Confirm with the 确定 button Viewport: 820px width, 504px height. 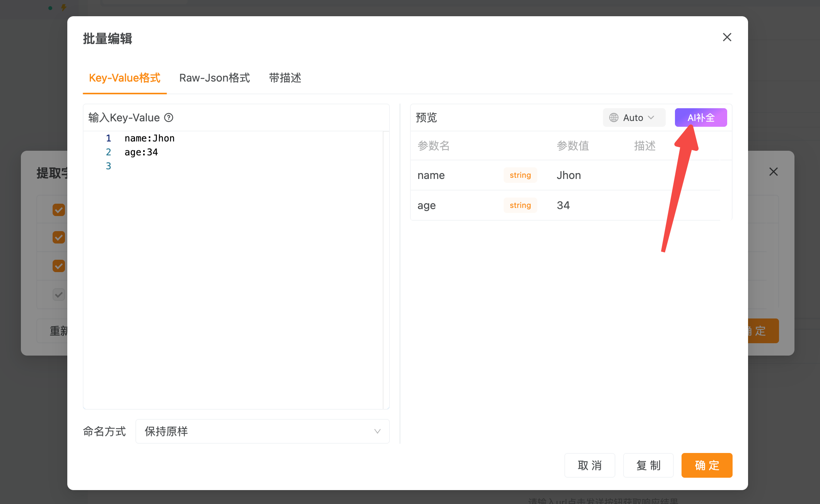click(707, 465)
